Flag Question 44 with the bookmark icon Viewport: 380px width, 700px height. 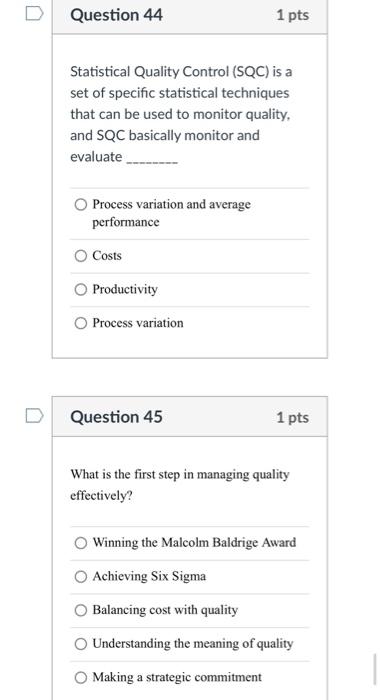[34, 13]
